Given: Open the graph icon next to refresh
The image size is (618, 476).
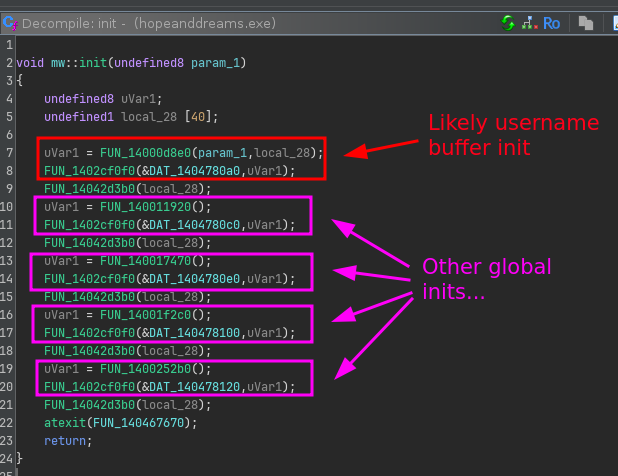Looking at the screenshot, I should (530, 21).
